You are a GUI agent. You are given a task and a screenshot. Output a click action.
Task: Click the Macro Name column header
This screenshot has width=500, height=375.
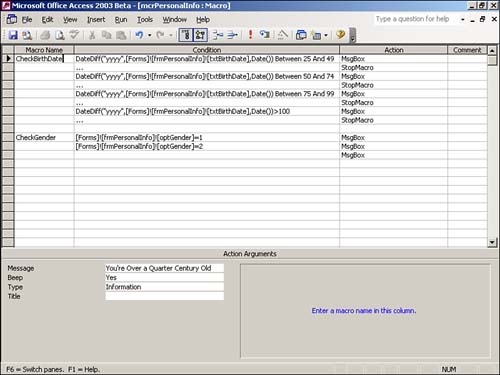[x=44, y=50]
